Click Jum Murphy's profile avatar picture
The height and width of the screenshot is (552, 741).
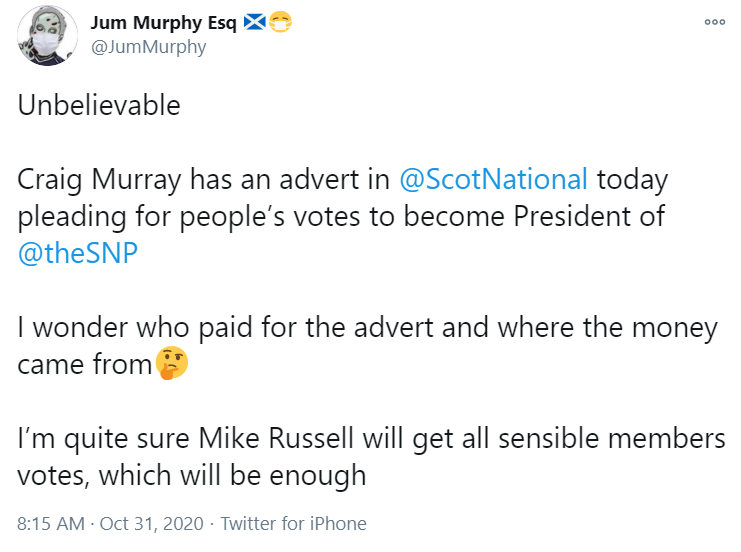[x=47, y=36]
